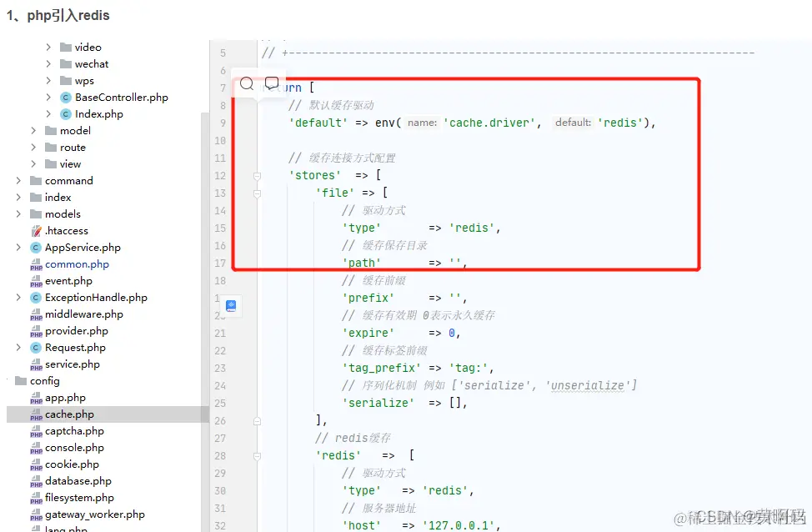The height and width of the screenshot is (532, 812).
Task: Click the '127.0.0.1' host value
Action: coord(459,525)
